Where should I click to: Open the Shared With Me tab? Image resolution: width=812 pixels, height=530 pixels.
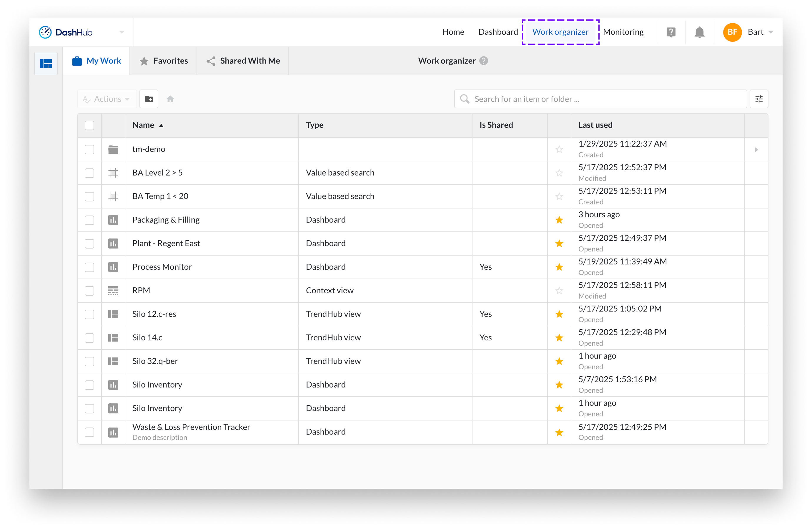243,61
